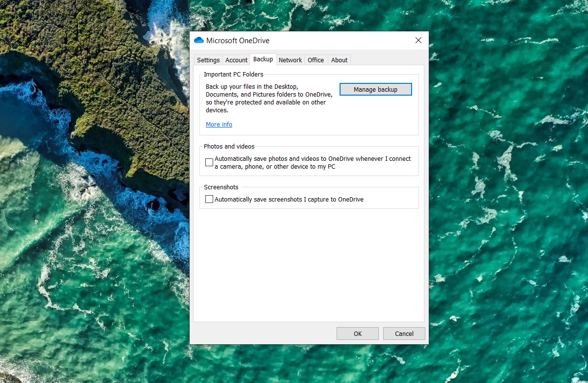This screenshot has height=383, width=588.
Task: Open the Office tab
Action: point(316,60)
